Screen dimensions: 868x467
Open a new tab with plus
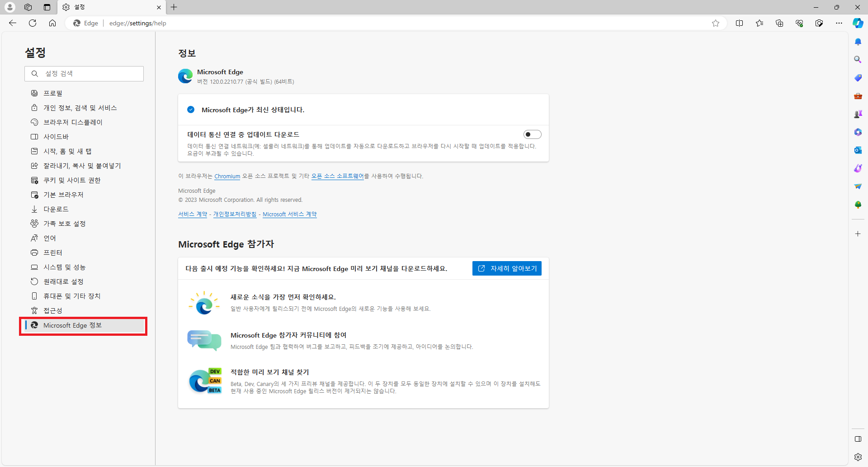174,7
